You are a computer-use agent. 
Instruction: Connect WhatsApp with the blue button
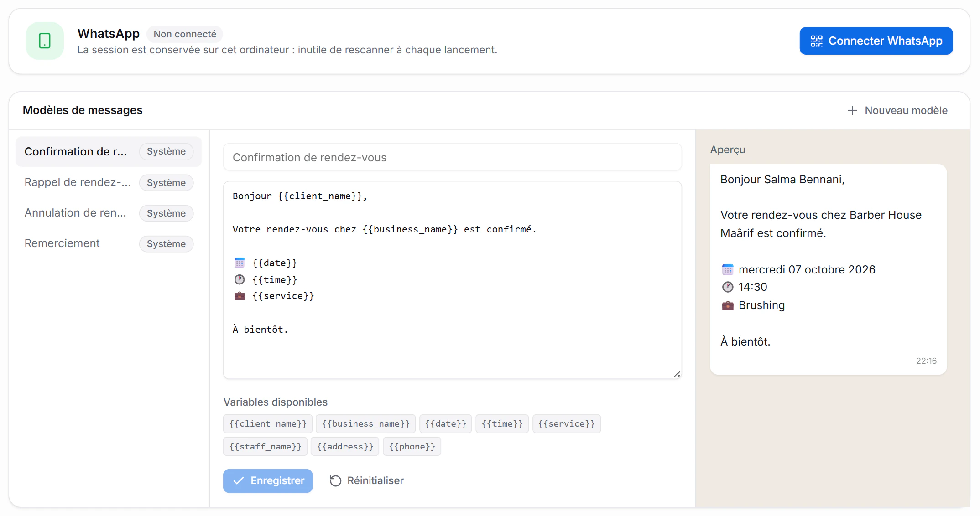pyautogui.click(x=876, y=41)
